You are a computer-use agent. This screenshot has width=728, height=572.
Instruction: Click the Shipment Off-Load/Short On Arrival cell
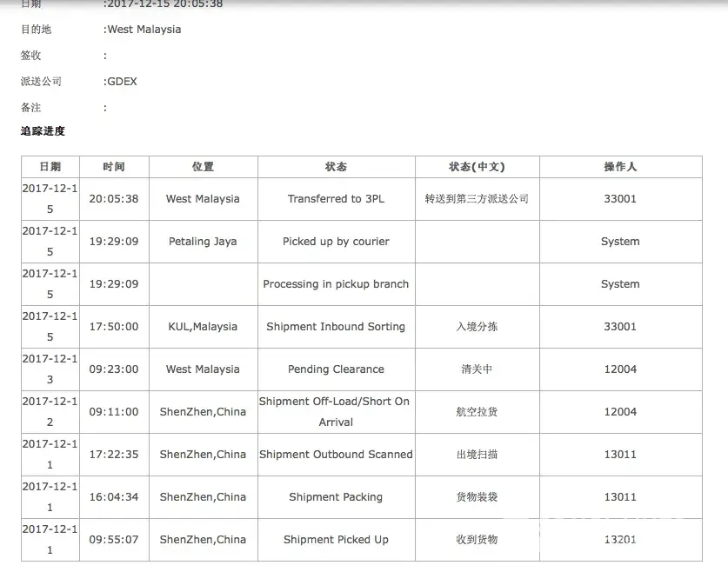(336, 411)
